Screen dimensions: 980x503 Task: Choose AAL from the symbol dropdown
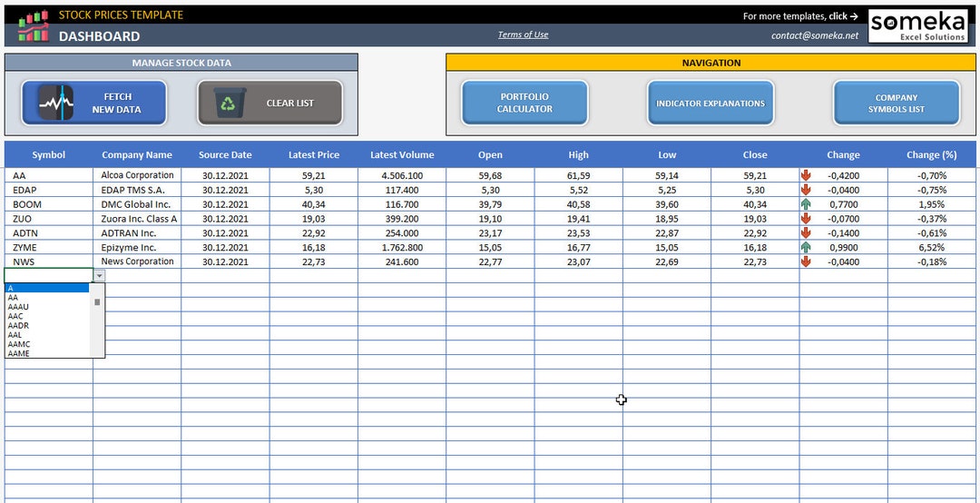pos(47,335)
